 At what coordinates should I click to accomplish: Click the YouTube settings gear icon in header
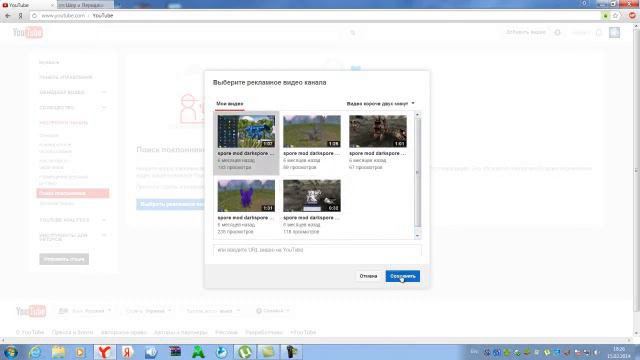click(558, 32)
